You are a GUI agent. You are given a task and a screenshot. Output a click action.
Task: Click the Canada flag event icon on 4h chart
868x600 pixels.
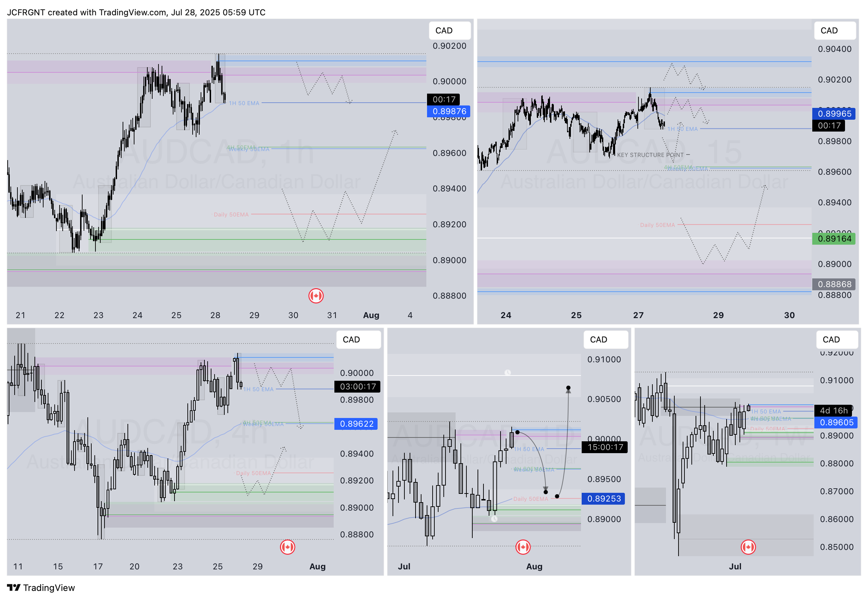tap(287, 547)
